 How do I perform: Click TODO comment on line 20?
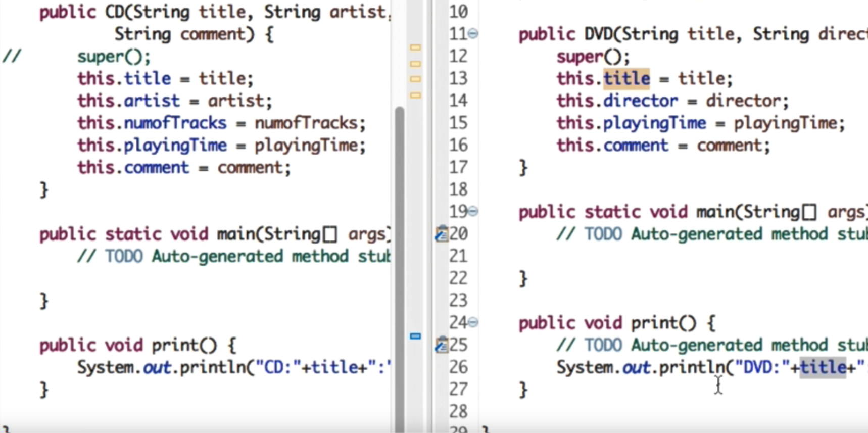coord(712,234)
